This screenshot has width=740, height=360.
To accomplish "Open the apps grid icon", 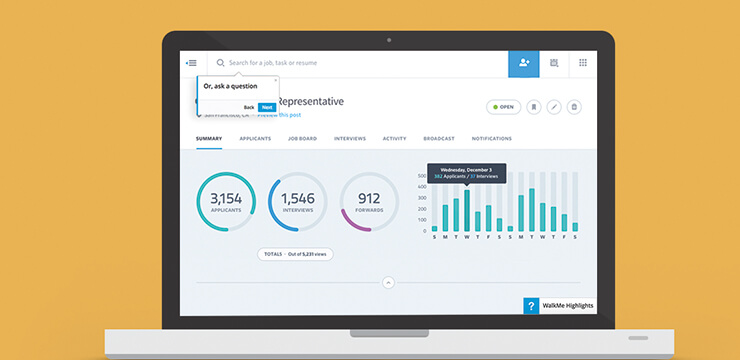I will coord(583,63).
